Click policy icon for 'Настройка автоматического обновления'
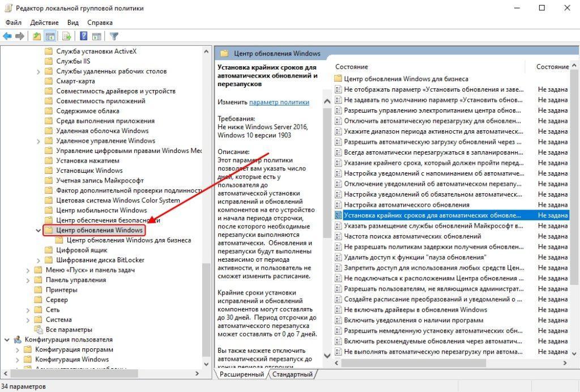Image resolution: width=580 pixels, height=392 pixels. (x=338, y=205)
